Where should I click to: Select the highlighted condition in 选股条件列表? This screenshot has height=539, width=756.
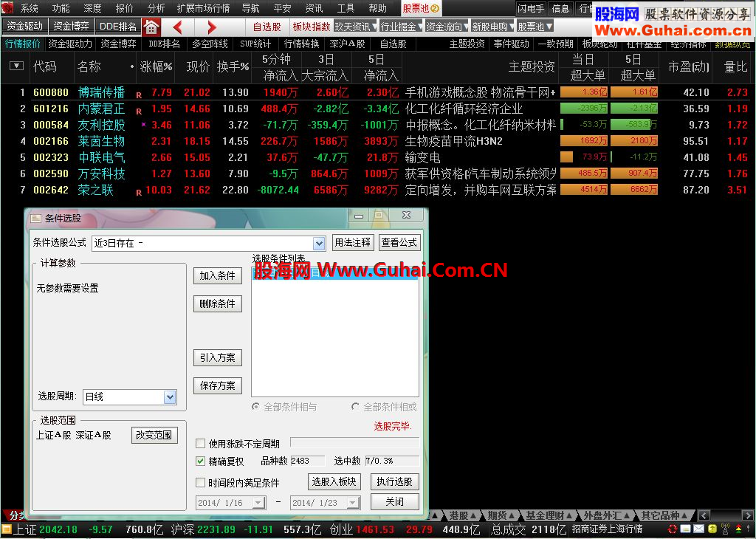click(334, 274)
